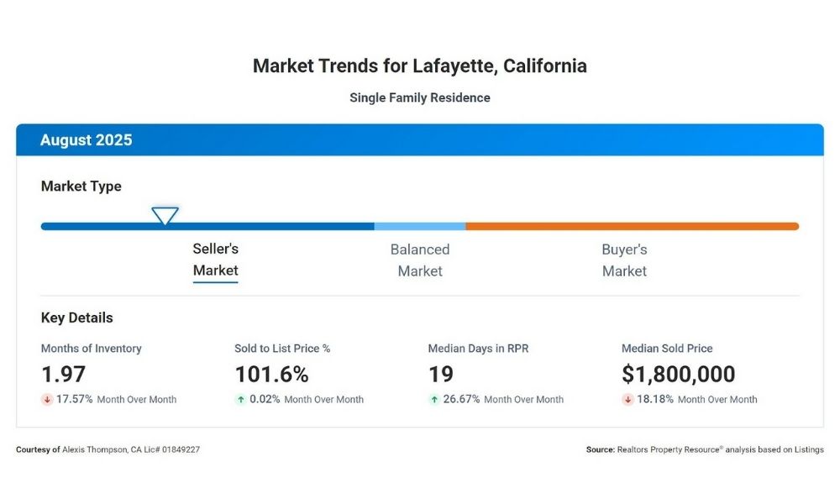Click the 1.97 Months of Inventory value

(64, 375)
